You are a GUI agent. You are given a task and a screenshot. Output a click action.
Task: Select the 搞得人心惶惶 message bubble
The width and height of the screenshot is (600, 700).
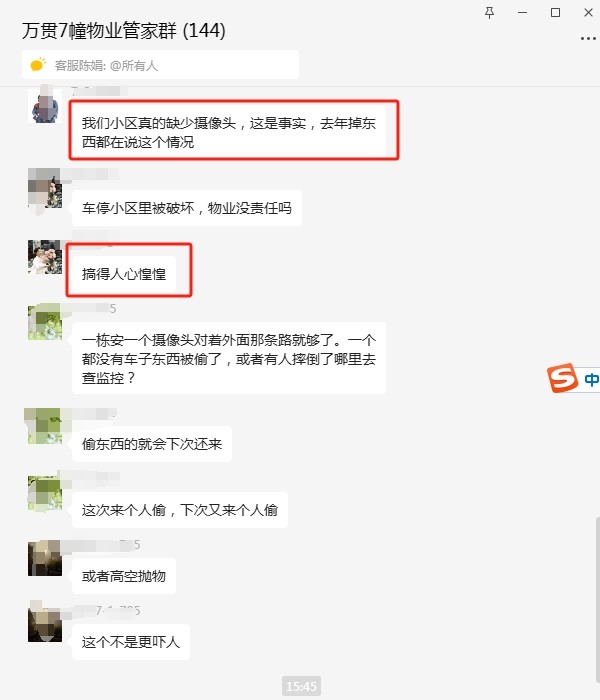coord(124,274)
